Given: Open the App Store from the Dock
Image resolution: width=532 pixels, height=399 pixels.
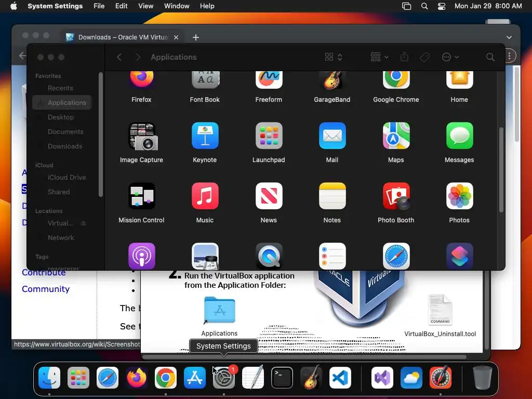Looking at the screenshot, I should (195, 378).
